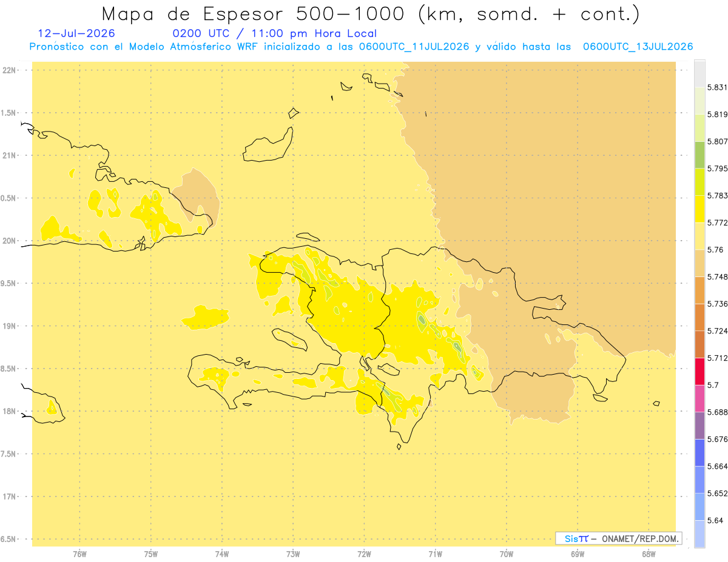Click the tan band between 5.748 and 5.76
Image resolution: width=728 pixels, height=562 pixels.
point(699,263)
